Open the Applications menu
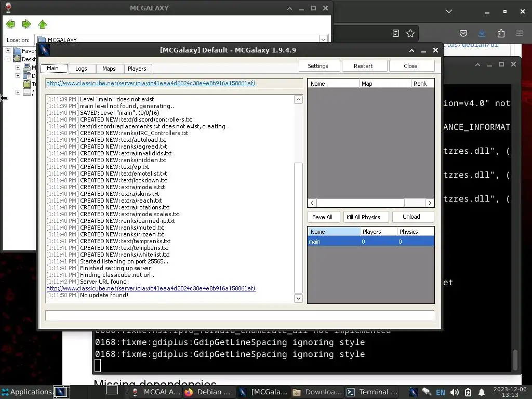Viewport: 532px width, 399px height. [x=26, y=392]
